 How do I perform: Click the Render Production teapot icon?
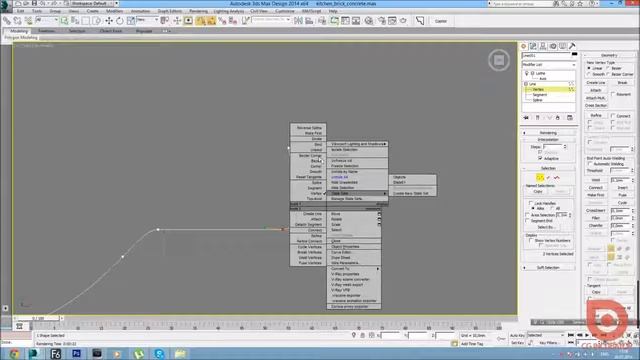[403, 21]
